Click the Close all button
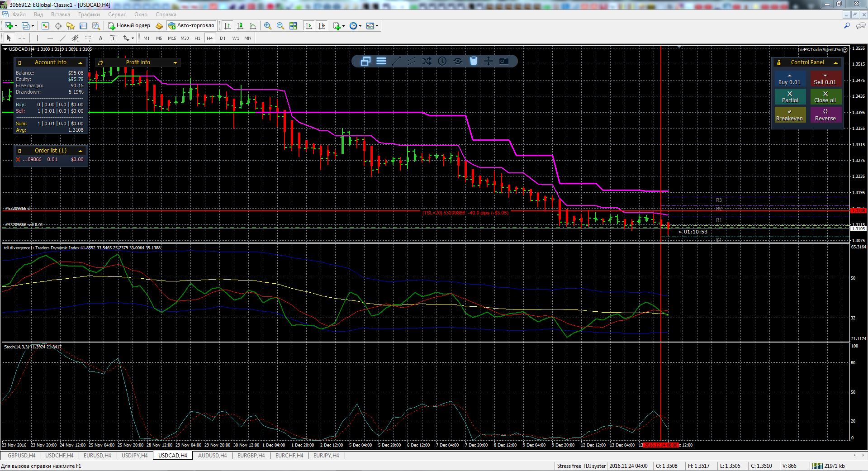This screenshot has height=471, width=868. 825,97
